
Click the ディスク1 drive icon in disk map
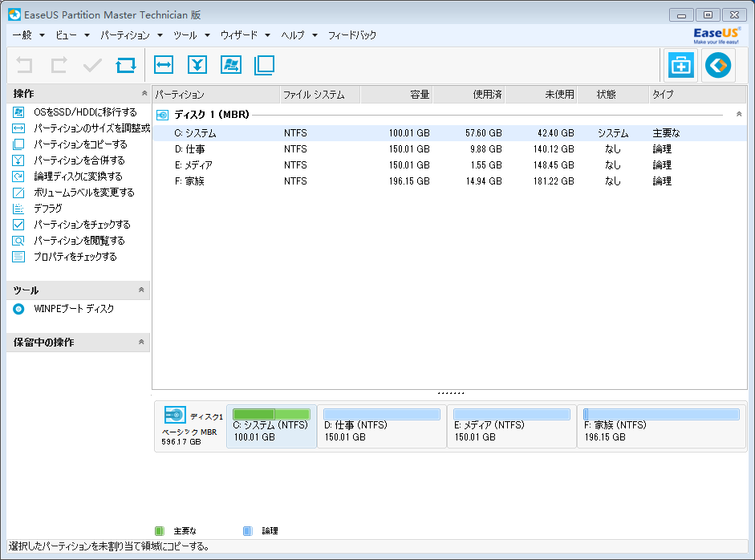click(x=175, y=415)
